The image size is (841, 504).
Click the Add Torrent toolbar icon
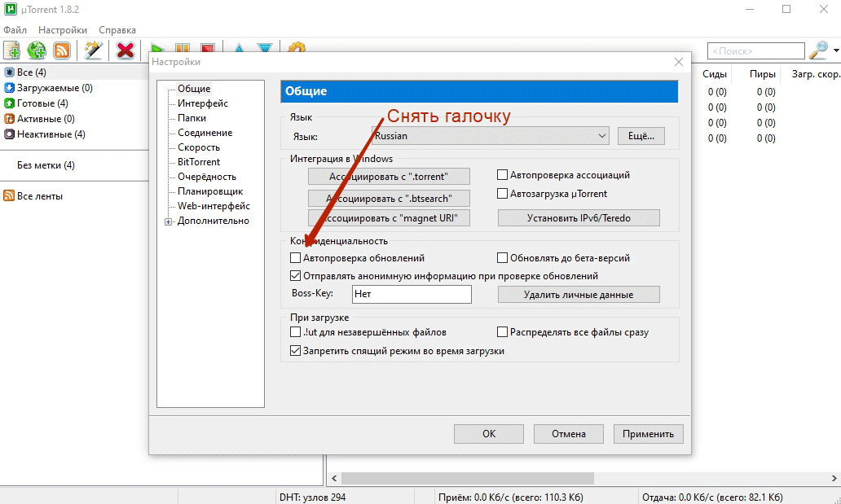(11, 50)
